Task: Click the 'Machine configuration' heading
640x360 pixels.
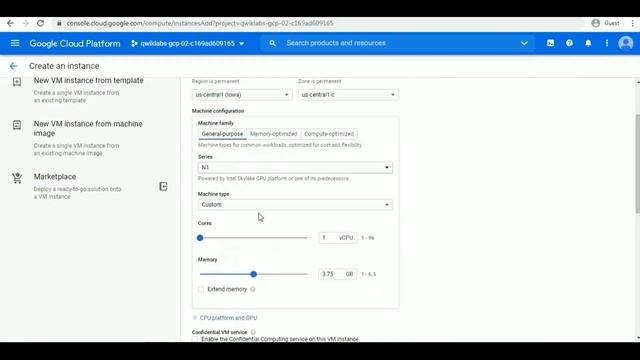Action: tap(218, 111)
